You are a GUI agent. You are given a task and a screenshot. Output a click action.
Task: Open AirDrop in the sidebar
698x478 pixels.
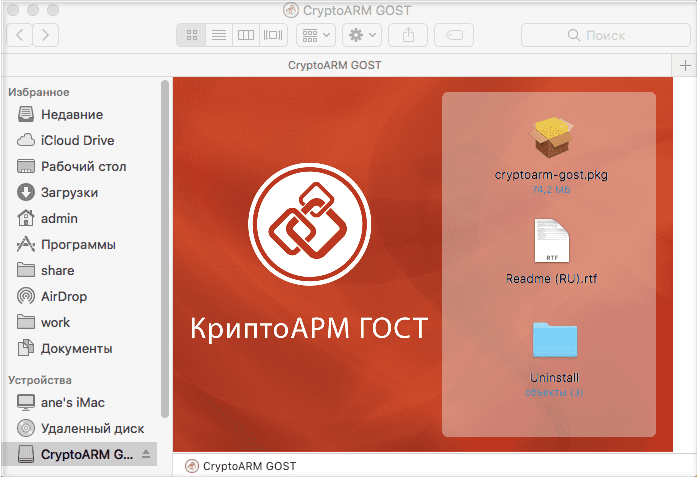52,296
